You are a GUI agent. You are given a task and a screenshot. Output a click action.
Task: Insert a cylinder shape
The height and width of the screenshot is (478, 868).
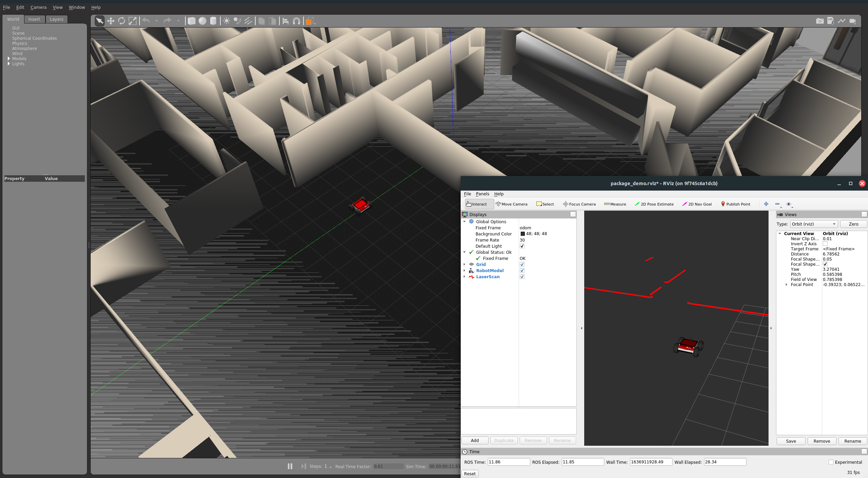point(213,21)
